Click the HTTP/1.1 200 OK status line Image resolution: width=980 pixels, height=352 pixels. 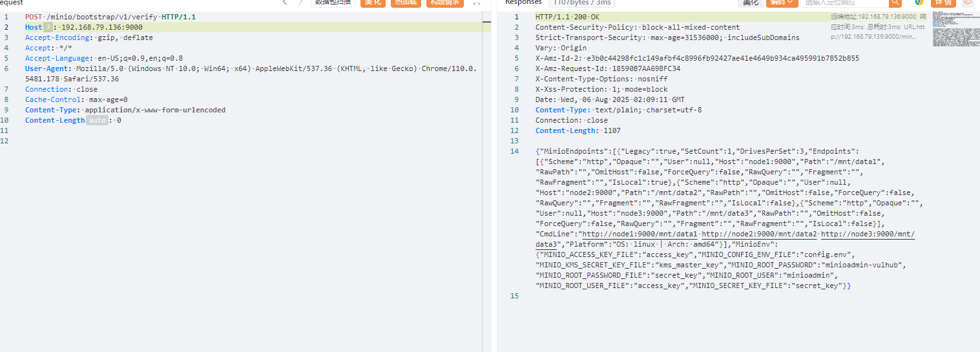point(567,17)
